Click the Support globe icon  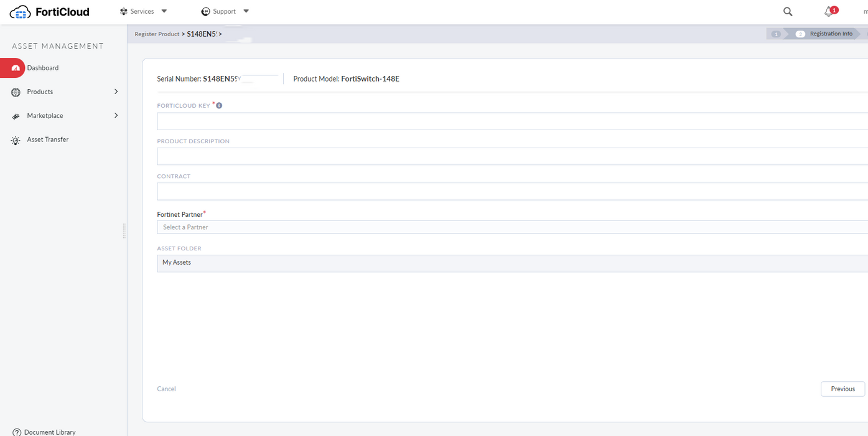(205, 11)
